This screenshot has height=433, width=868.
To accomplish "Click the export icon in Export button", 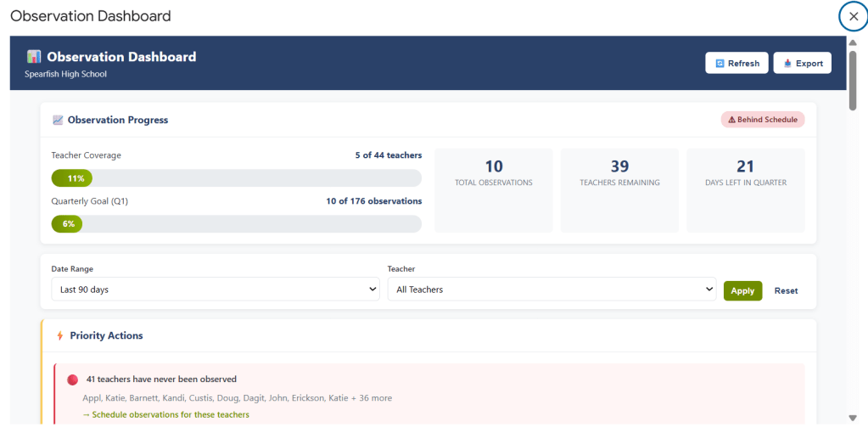I will click(787, 64).
